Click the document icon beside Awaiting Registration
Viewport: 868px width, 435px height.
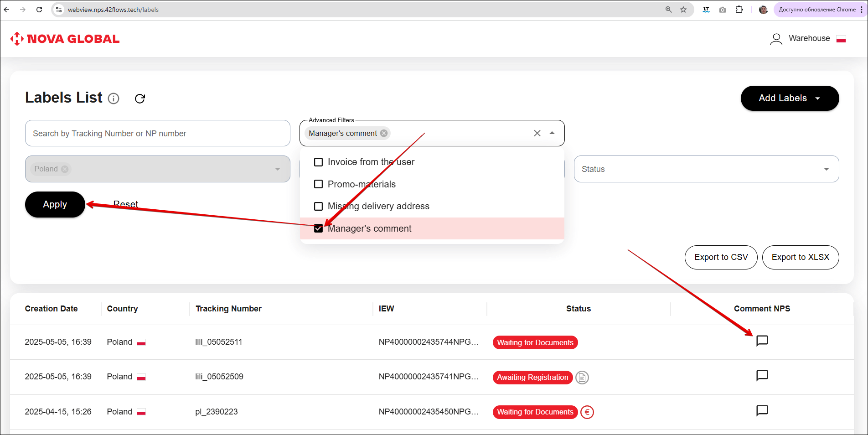click(582, 378)
